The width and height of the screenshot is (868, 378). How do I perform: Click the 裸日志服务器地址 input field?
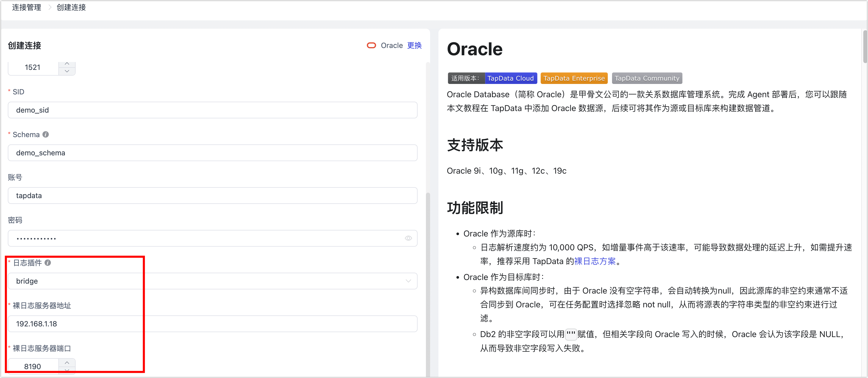(x=212, y=324)
